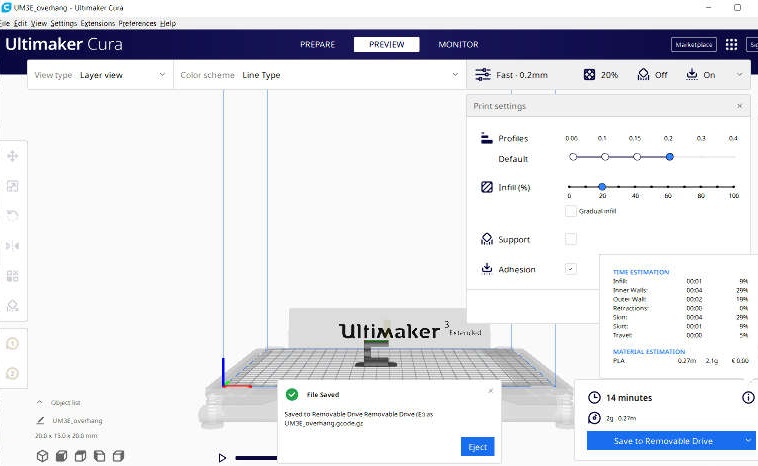This screenshot has height=466, width=758.
Task: Select the Rotate tool in left toolbar
Action: pyautogui.click(x=13, y=216)
